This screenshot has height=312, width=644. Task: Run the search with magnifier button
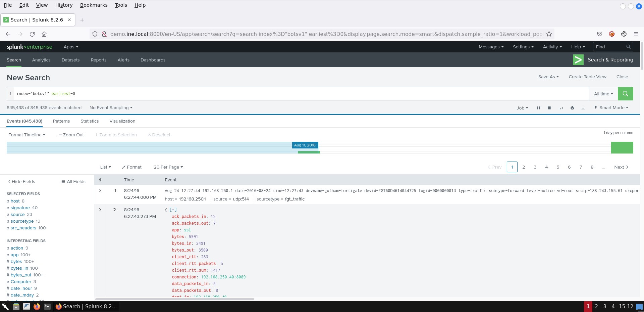tap(625, 94)
